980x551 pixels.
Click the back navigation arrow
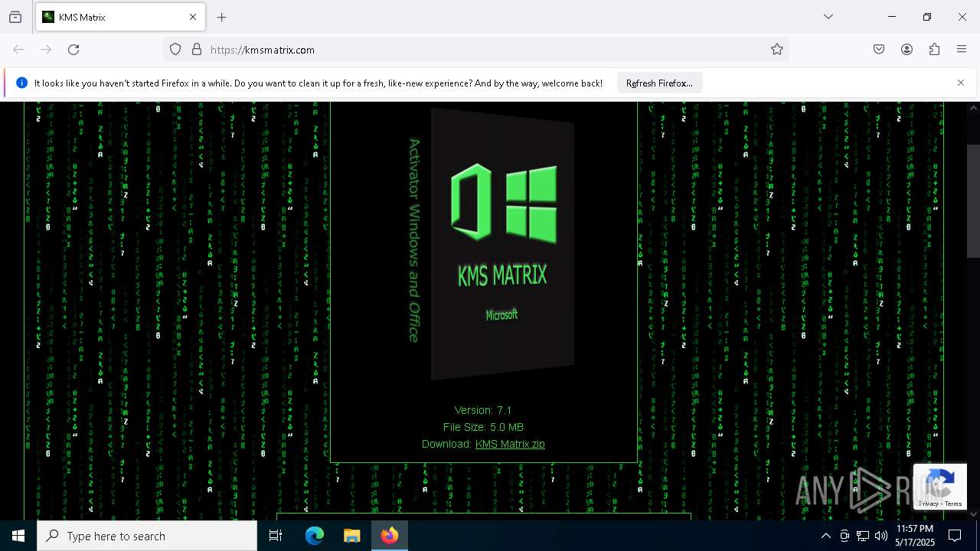18,50
